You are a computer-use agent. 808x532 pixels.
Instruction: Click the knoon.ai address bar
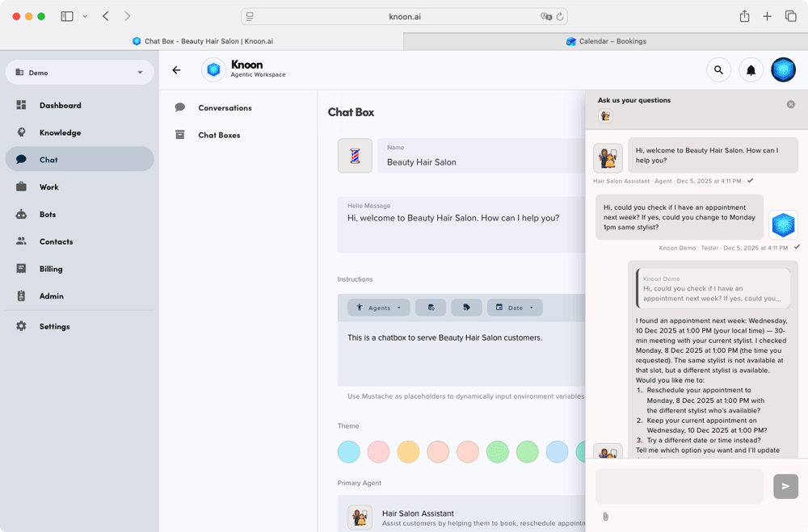405,16
